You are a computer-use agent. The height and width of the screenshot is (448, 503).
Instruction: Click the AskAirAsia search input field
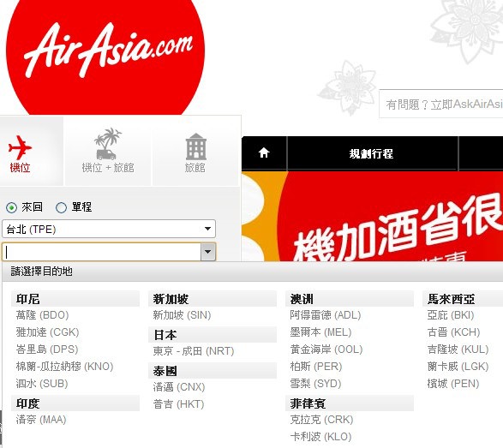[x=441, y=104]
